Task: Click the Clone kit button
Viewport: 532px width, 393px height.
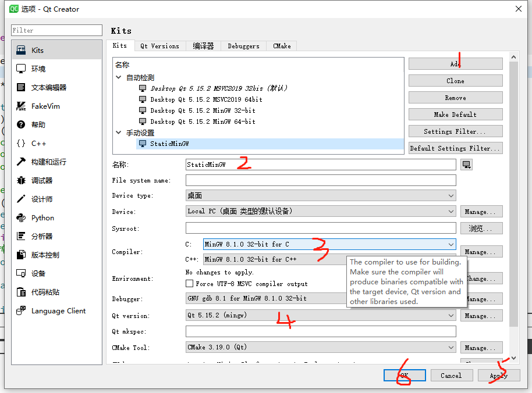Action: point(455,80)
